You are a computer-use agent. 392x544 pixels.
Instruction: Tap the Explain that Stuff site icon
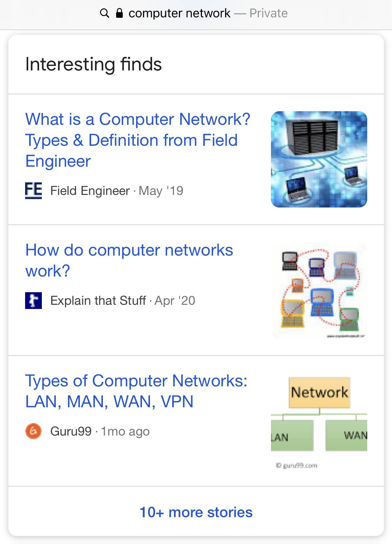coord(33,301)
